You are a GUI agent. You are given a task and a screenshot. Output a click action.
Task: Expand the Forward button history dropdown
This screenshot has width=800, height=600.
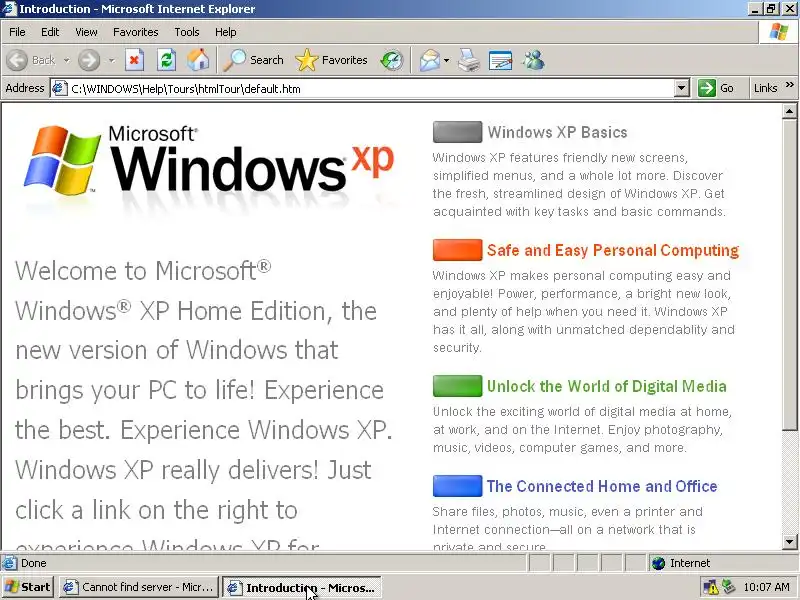112,60
